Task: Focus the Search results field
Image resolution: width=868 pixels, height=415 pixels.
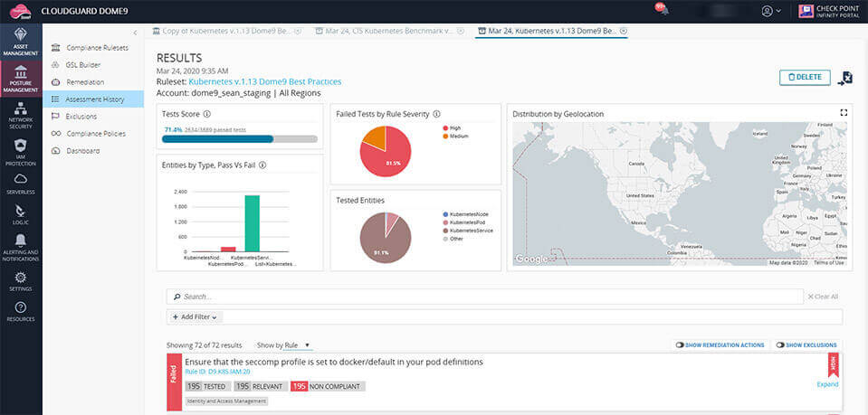Action: click(x=484, y=297)
